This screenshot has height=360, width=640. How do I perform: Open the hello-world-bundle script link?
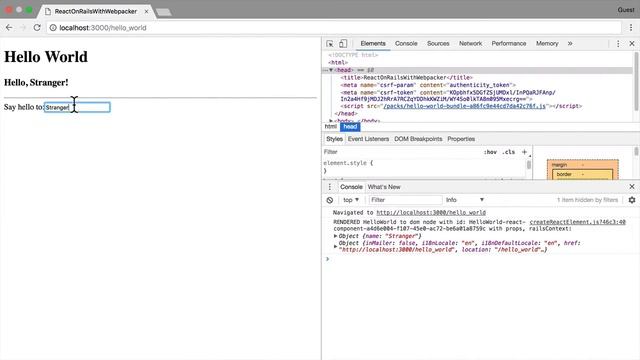coord(464,106)
